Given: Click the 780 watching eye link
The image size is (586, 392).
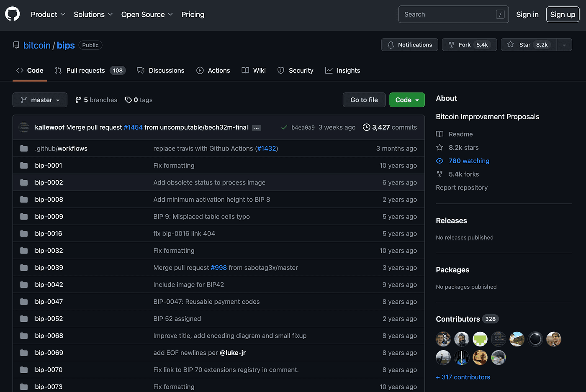Looking at the screenshot, I should (x=463, y=161).
